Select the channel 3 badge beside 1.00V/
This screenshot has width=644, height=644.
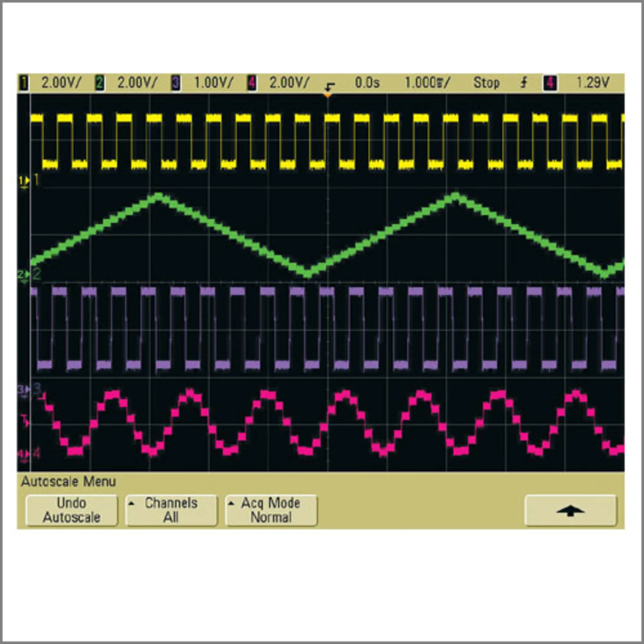[x=176, y=83]
